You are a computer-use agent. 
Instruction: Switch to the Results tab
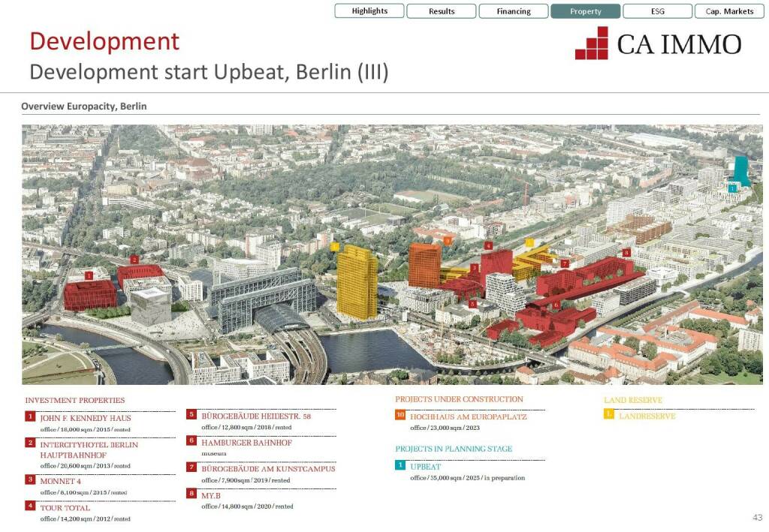click(x=442, y=11)
